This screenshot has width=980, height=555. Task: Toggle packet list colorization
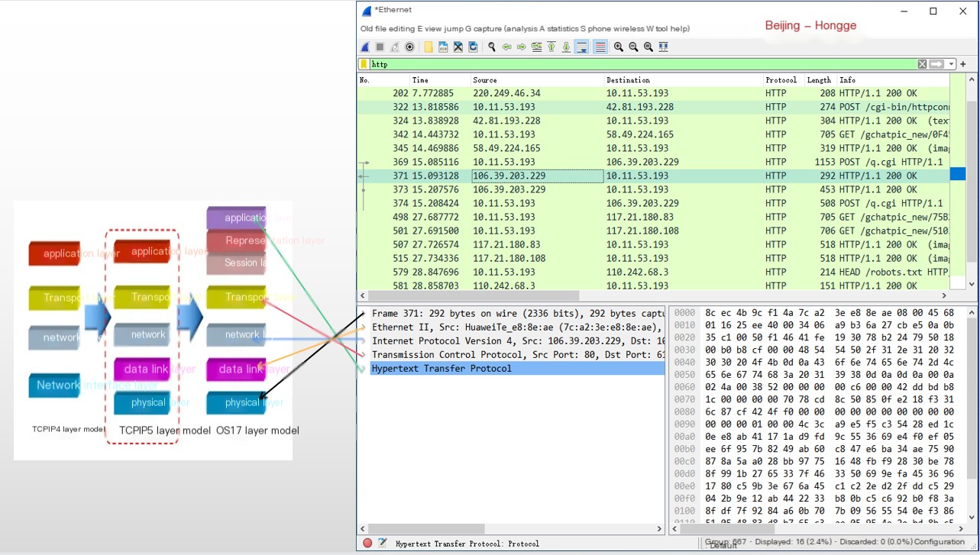pos(600,47)
